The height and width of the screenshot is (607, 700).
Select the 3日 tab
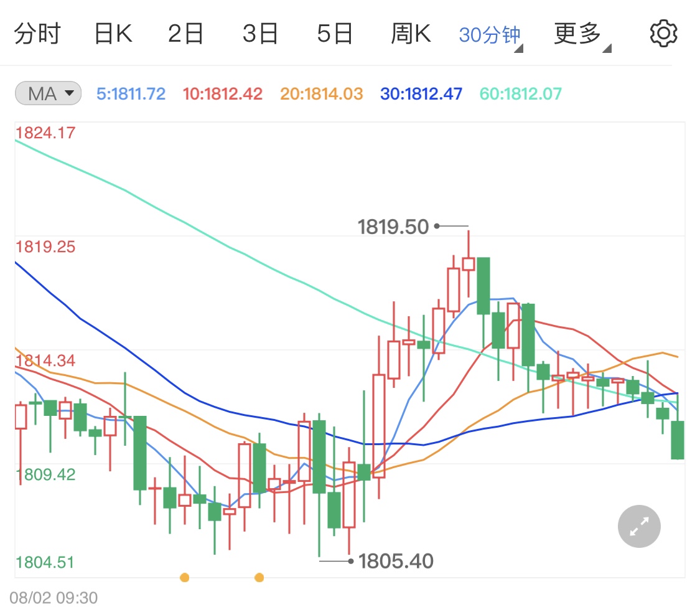(260, 34)
